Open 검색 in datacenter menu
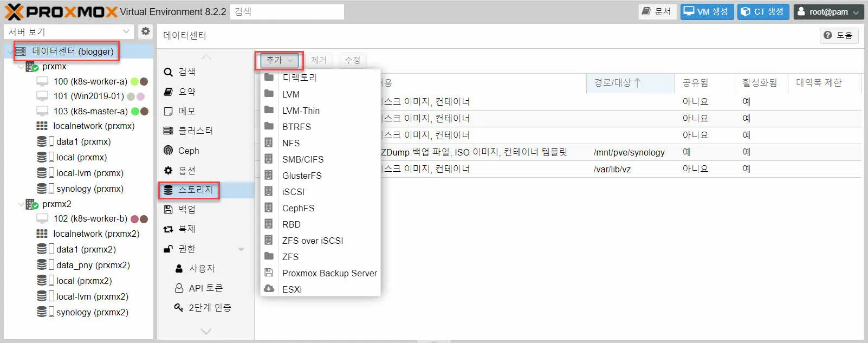This screenshot has height=343, width=868. [x=206, y=72]
